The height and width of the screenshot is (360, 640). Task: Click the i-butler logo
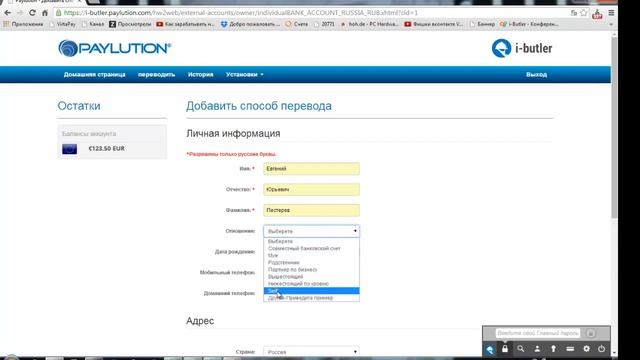pos(522,48)
